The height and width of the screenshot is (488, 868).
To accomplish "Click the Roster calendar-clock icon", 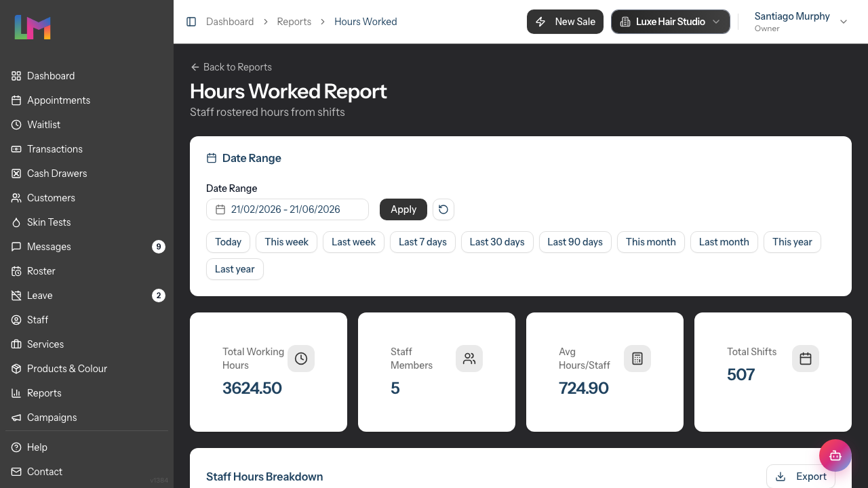I will point(16,271).
